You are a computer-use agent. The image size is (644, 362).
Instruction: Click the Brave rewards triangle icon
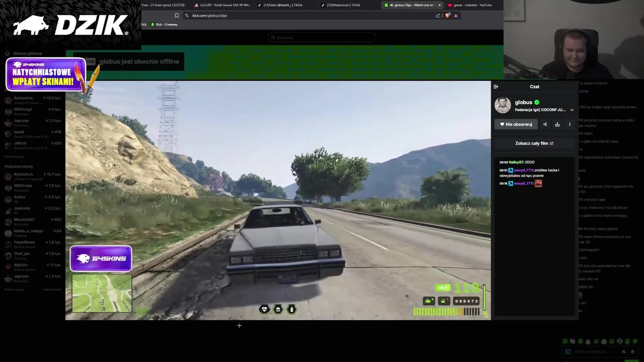tap(456, 16)
